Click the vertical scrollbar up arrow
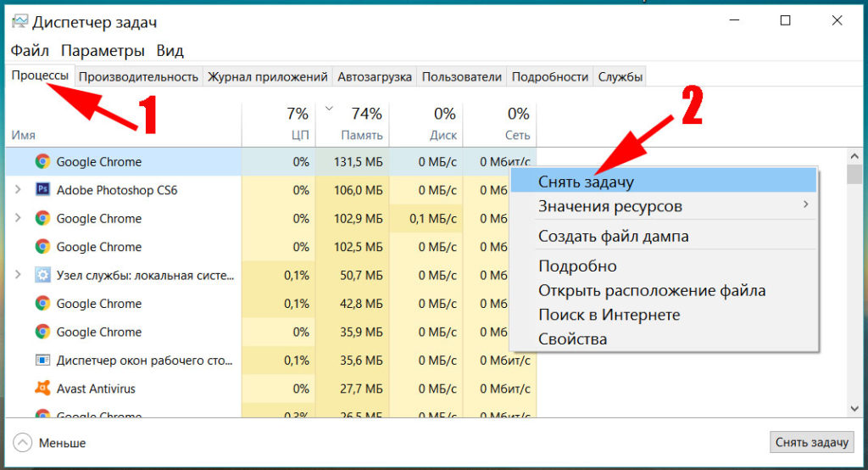 click(854, 155)
